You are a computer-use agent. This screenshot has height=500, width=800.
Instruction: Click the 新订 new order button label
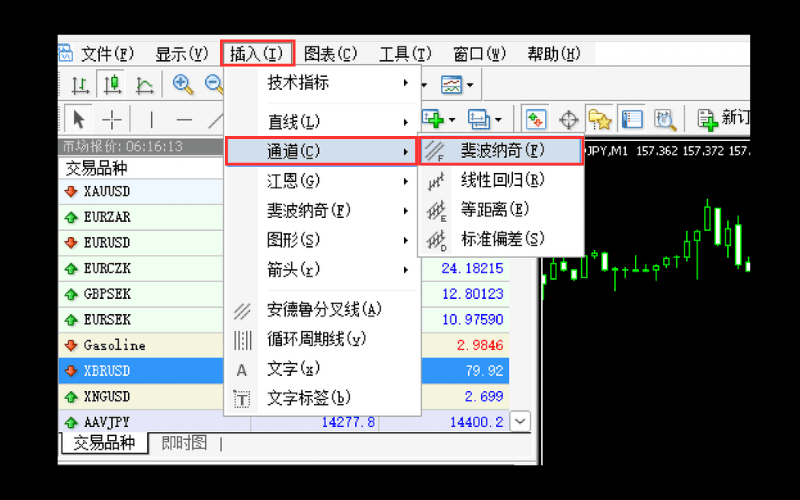[735, 118]
